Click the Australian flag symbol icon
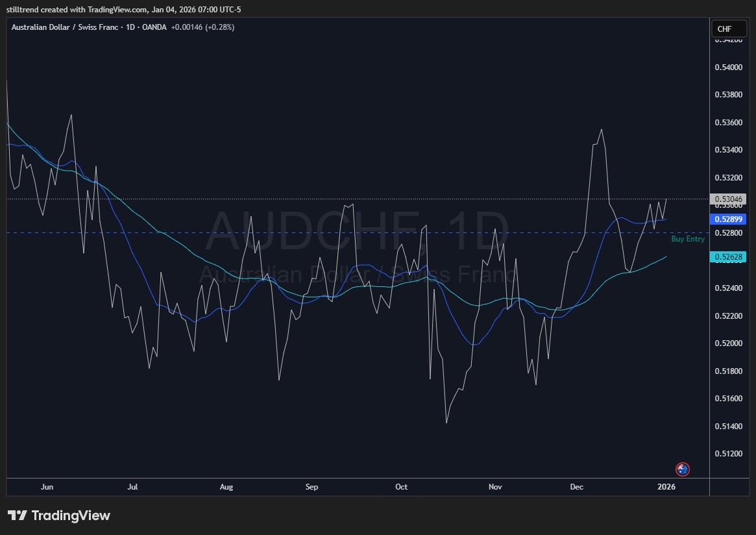This screenshot has height=535, width=756. 682,469
